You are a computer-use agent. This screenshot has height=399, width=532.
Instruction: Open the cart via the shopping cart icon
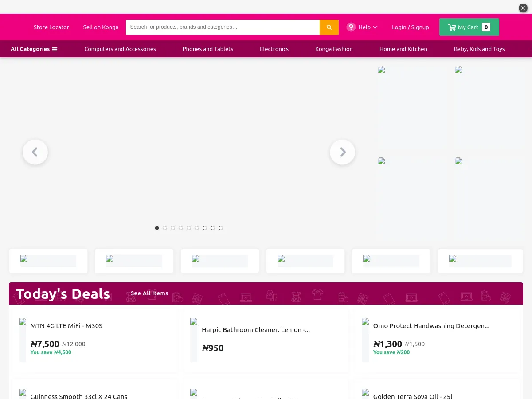[x=452, y=27]
